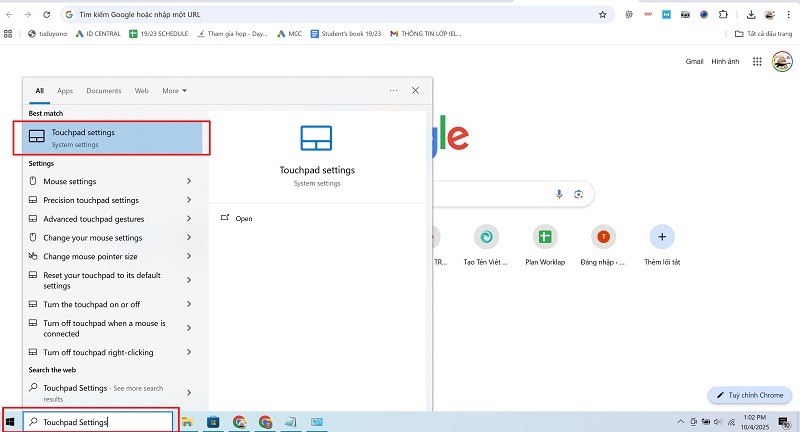Viewport: 800px width, 432px height.
Task: Go back in Chrome
Action: pos(9,15)
